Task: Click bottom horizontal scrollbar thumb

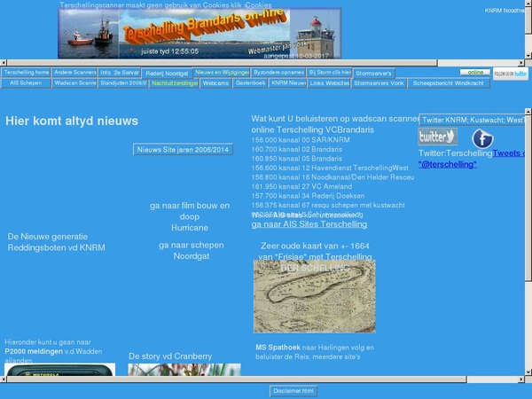Action: (237, 379)
